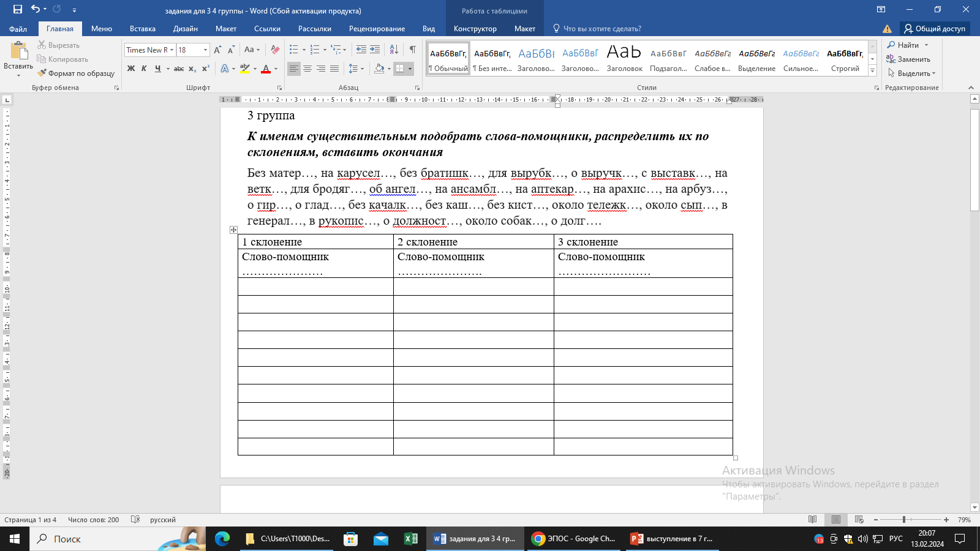Toggle italic formatting (К)
Viewport: 980px width, 551px height.
click(x=144, y=69)
